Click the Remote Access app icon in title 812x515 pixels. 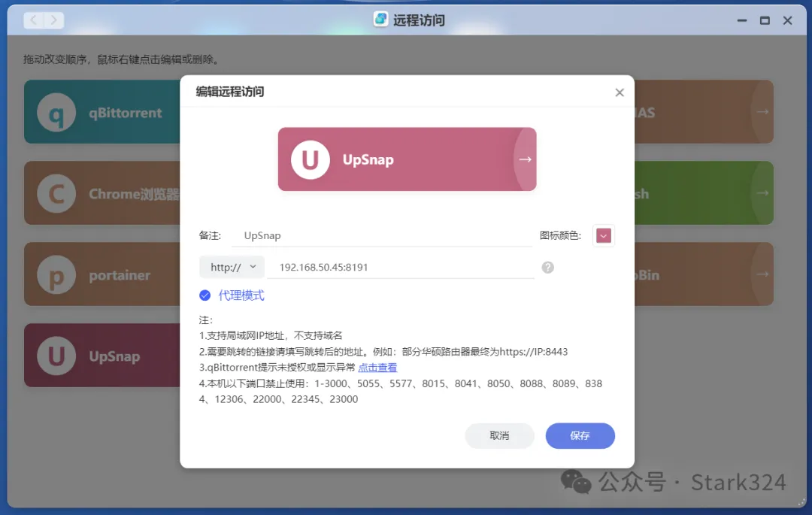click(380, 20)
